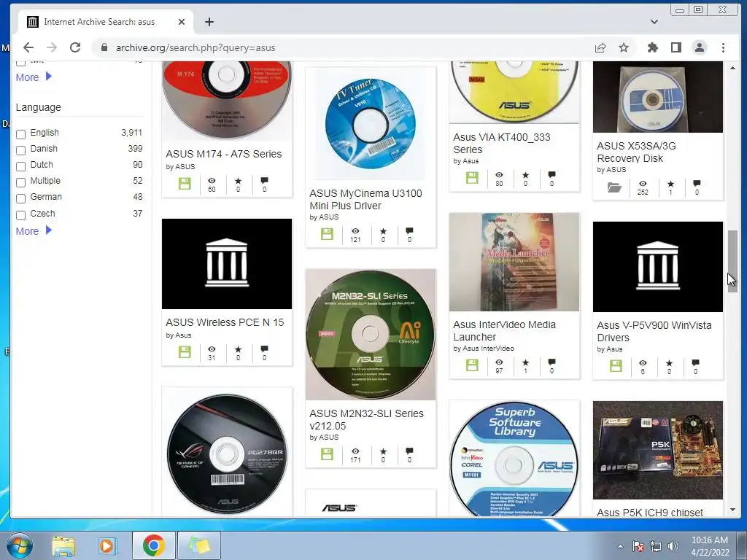Open the ASUS M2N32-SLI Series v212.05 title

point(366,419)
